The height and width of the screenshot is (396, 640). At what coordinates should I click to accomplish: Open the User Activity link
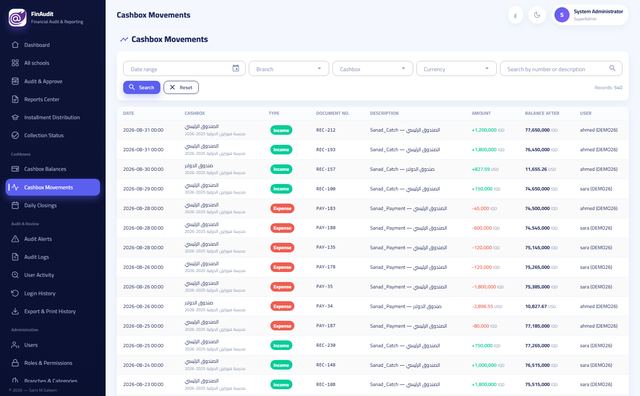pos(53,275)
